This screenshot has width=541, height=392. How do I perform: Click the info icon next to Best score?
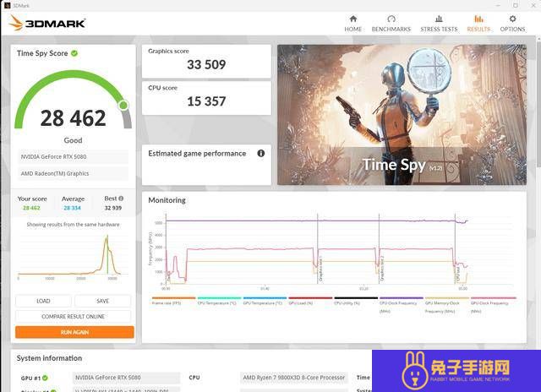pyautogui.click(x=121, y=199)
